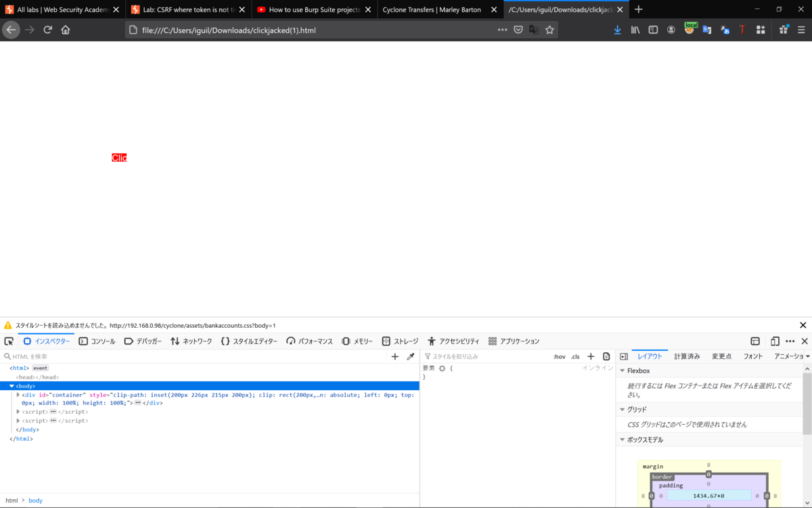Viewport: 812px width, 508px height.
Task: Select html in the breadcrumb trail
Action: point(12,501)
